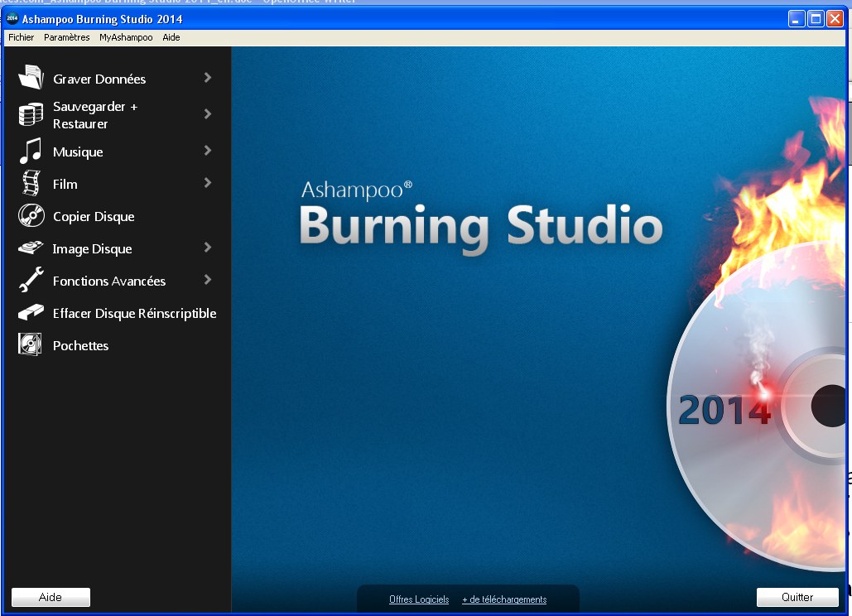Image resolution: width=852 pixels, height=616 pixels.
Task: Click the Sauvegarder + Restaurer database icon
Action: (31, 114)
